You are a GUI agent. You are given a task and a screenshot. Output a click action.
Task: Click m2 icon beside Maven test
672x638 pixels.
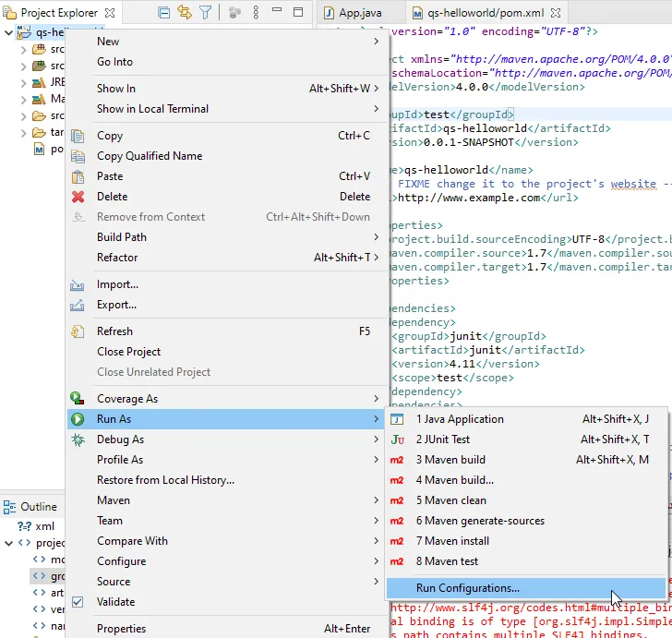pyautogui.click(x=397, y=561)
